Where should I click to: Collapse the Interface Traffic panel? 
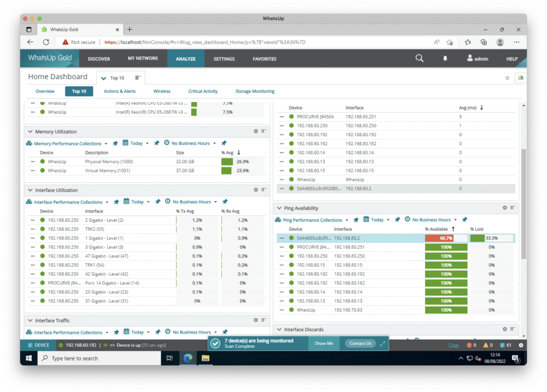coord(30,321)
